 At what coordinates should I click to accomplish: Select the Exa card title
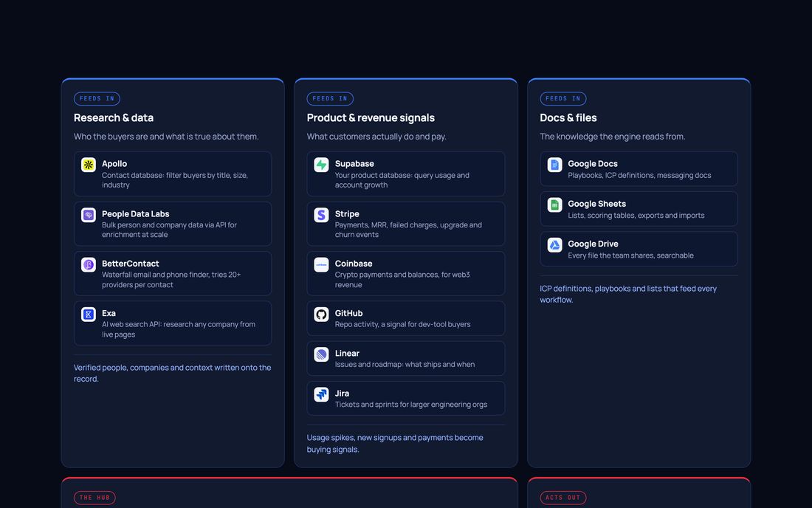(x=109, y=313)
